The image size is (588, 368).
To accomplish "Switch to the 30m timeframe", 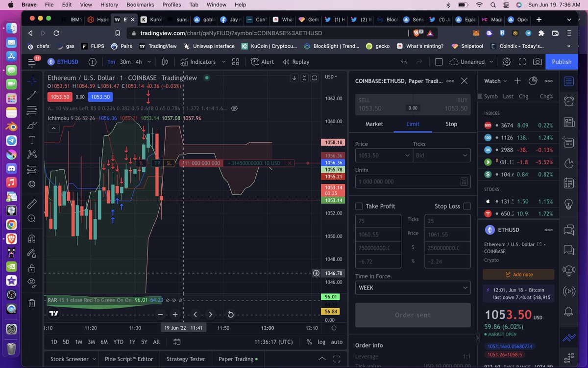I will point(125,62).
